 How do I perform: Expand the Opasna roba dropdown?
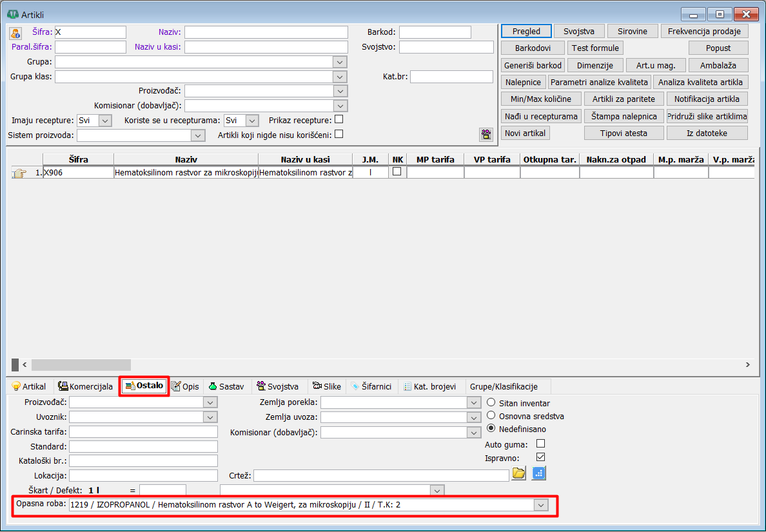541,505
